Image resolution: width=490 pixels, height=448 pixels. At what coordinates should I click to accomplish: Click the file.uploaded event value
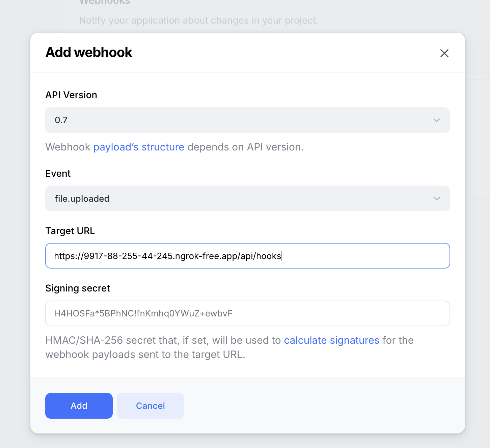82,198
